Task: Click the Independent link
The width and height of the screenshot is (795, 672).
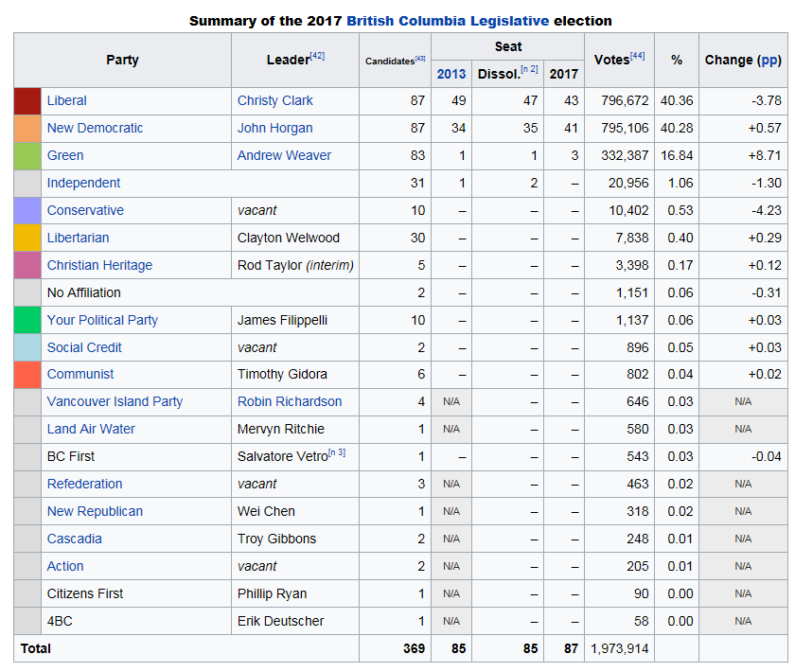Action: (83, 183)
